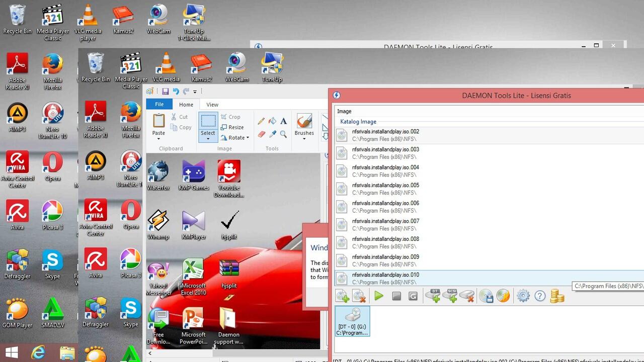Image resolution: width=644 pixels, height=362 pixels.
Task: Click the burn image flame disc icon
Action: coord(503,296)
